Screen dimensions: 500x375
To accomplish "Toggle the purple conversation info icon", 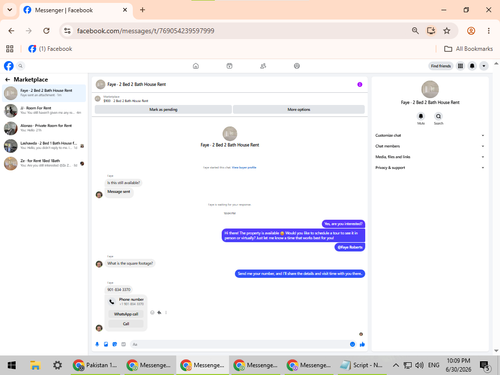I will click(x=360, y=84).
